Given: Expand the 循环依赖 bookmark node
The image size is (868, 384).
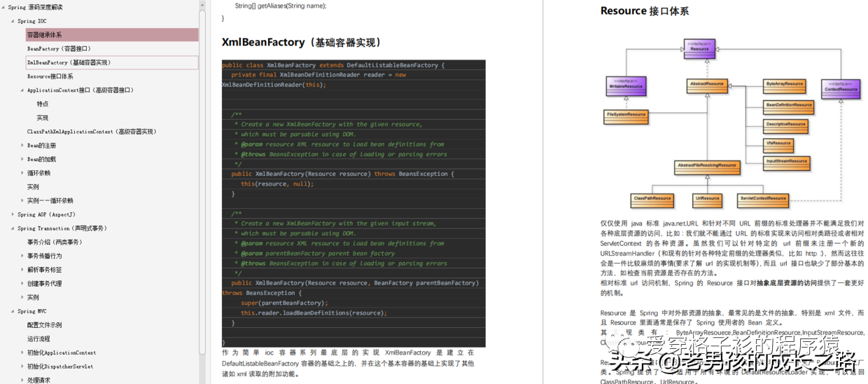Looking at the screenshot, I should coord(22,173).
